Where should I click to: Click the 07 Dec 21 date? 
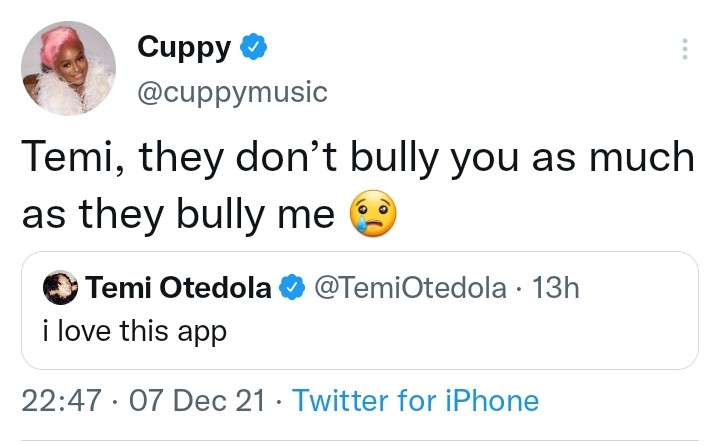click(x=196, y=402)
